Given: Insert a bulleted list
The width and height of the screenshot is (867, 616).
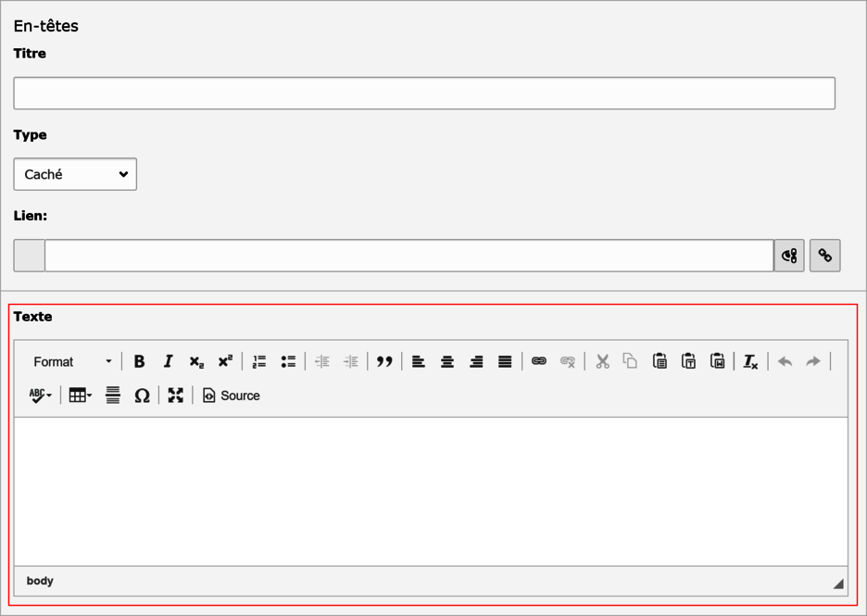Looking at the screenshot, I should coord(288,361).
